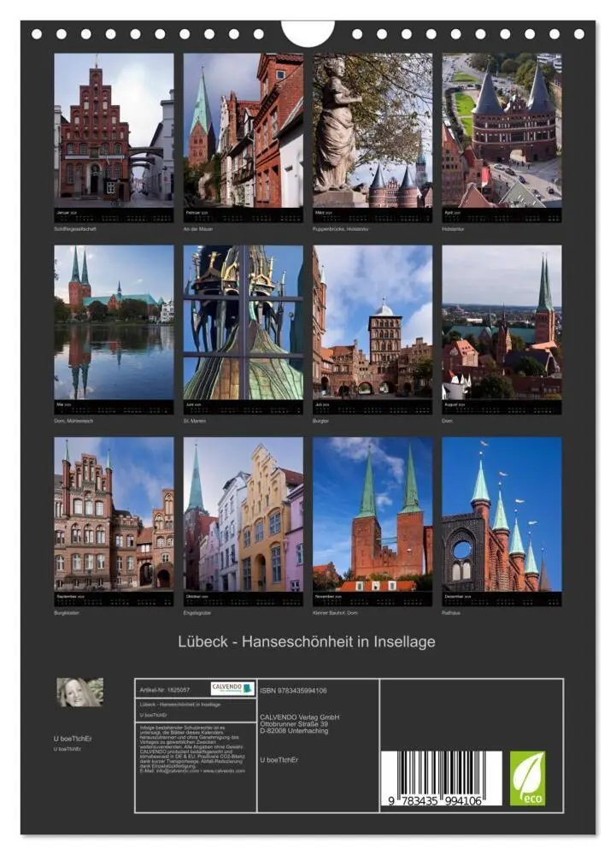This screenshot has height=855, width=616.
Task: Click the 'Kleiner Bauhof, Dom' caption
Action: (335, 613)
